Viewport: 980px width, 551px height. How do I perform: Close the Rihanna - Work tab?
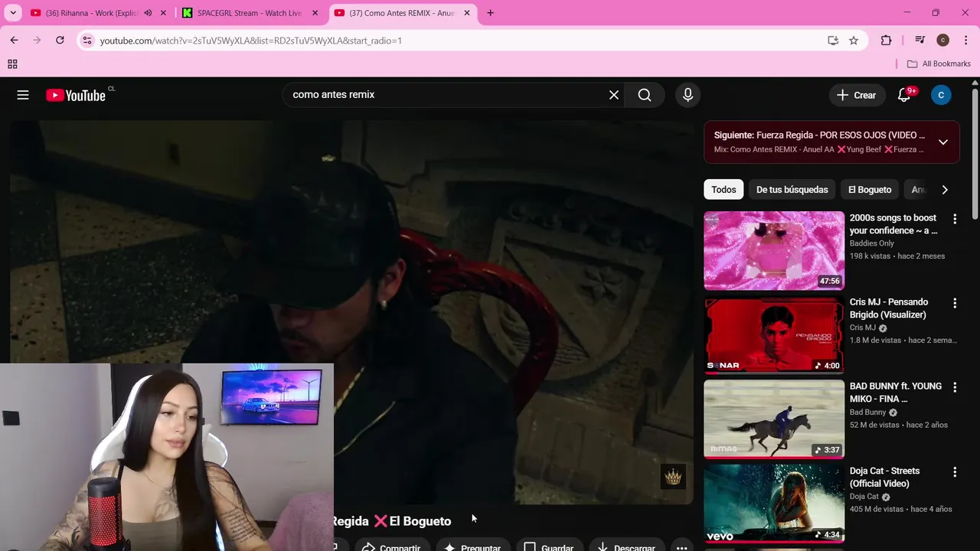pyautogui.click(x=163, y=13)
